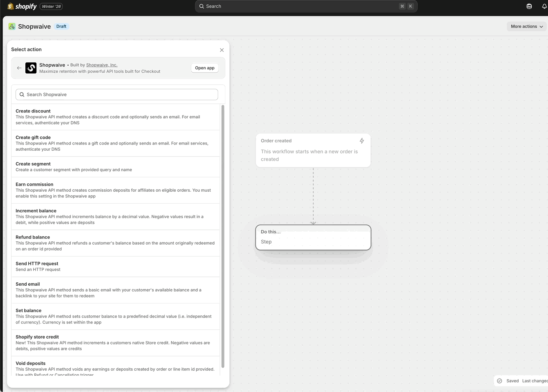548x392 pixels.
Task: Click the Shopify logo in top bar
Action: [x=22, y=6]
